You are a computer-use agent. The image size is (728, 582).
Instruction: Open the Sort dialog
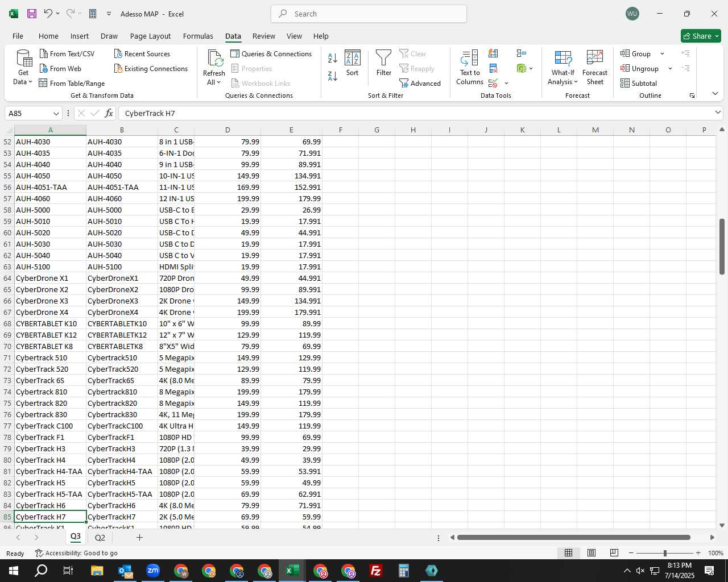353,63
